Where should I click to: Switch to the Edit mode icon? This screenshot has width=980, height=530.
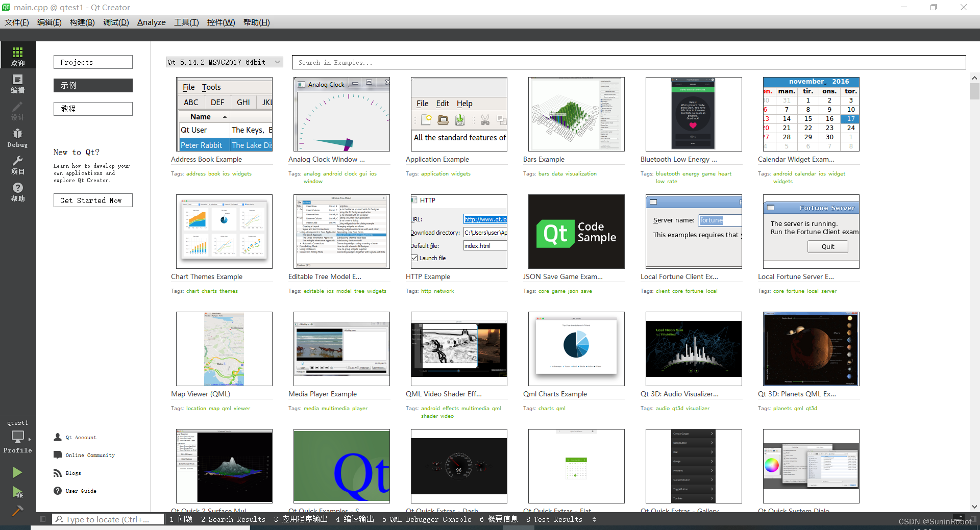18,79
